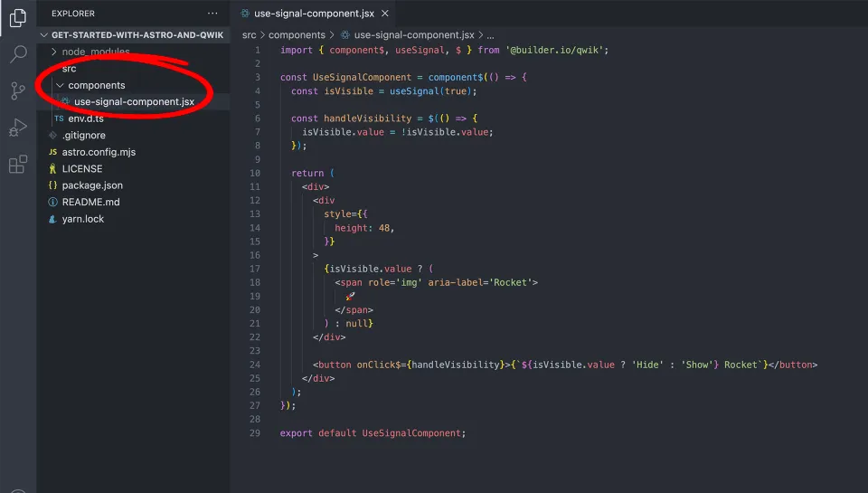868x493 pixels.
Task: Open yarn.lock file
Action: click(83, 219)
